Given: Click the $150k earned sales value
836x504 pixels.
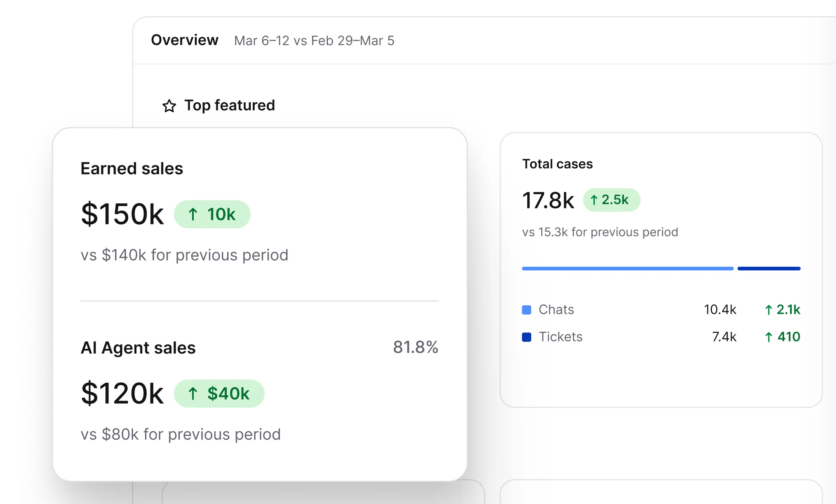Looking at the screenshot, I should click(122, 214).
